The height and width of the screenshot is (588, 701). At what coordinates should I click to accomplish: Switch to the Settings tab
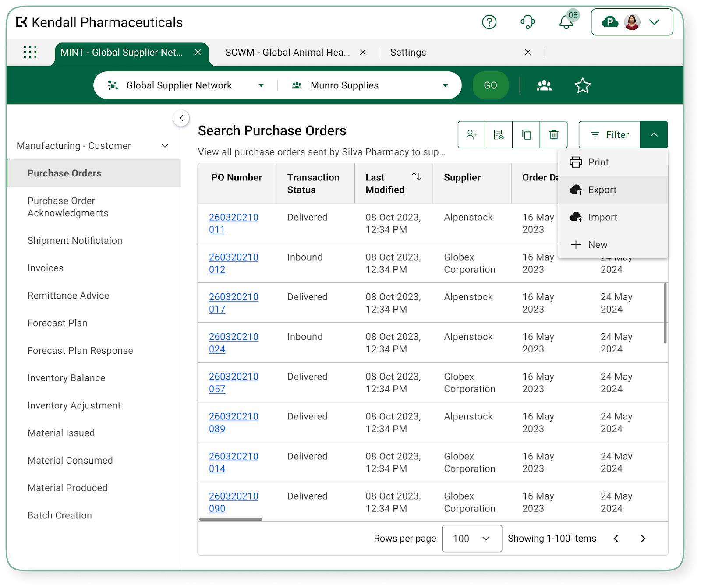(x=408, y=53)
